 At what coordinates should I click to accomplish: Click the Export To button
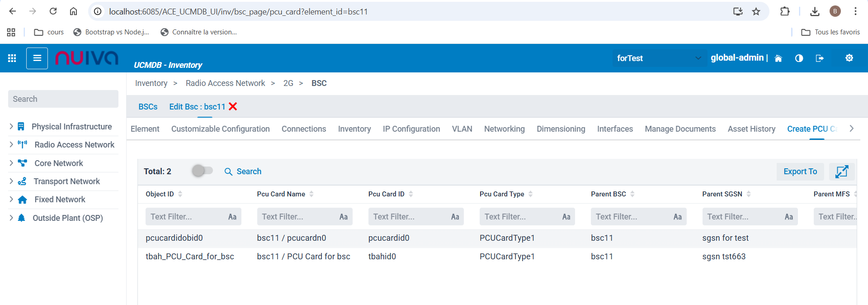click(800, 172)
